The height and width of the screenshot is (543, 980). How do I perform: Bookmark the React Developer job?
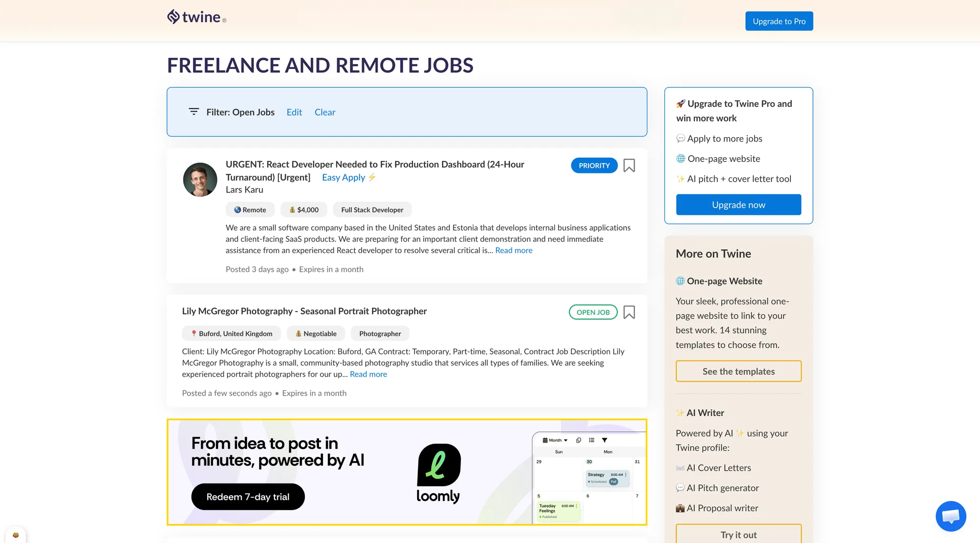tap(629, 165)
